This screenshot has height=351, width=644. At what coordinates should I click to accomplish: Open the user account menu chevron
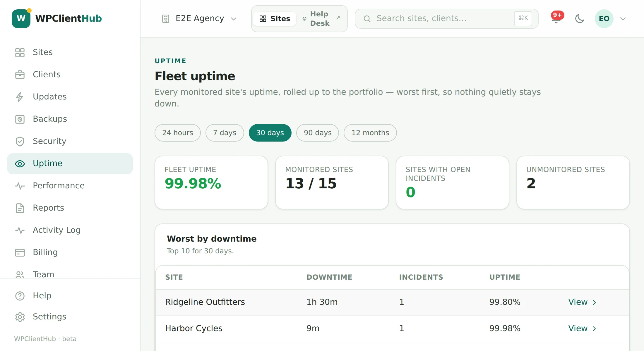[623, 19]
